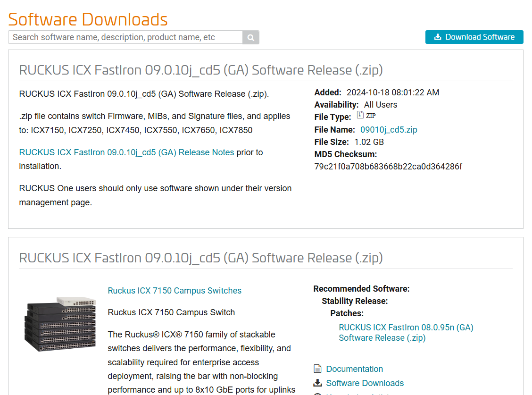This screenshot has height=395, width=532.
Task: Click the Recommended Software label
Action: click(x=361, y=289)
